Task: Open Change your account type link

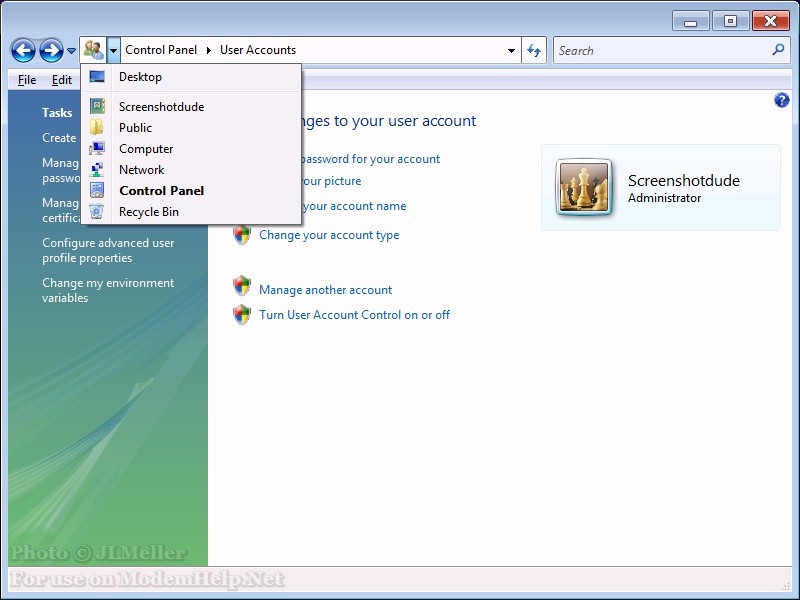Action: point(329,235)
